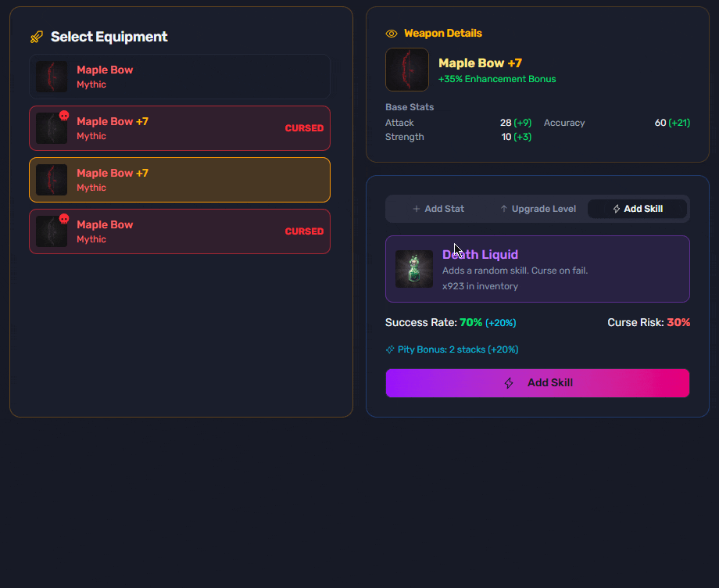Click the sparkle icon beside Pity Bonus
This screenshot has height=588, width=719.
pos(390,350)
